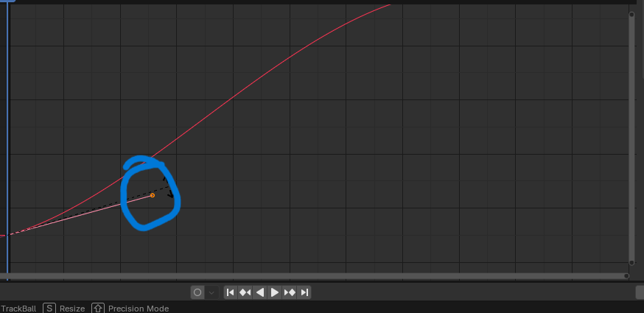Jump to the previous keyframe
Image resolution: width=644 pixels, height=313 pixels.
245,292
